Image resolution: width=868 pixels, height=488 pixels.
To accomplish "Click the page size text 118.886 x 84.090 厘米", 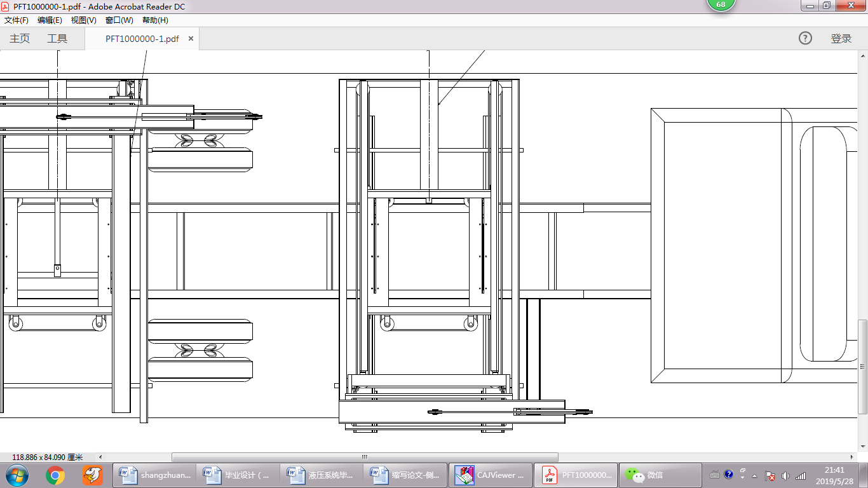I will (x=48, y=457).
